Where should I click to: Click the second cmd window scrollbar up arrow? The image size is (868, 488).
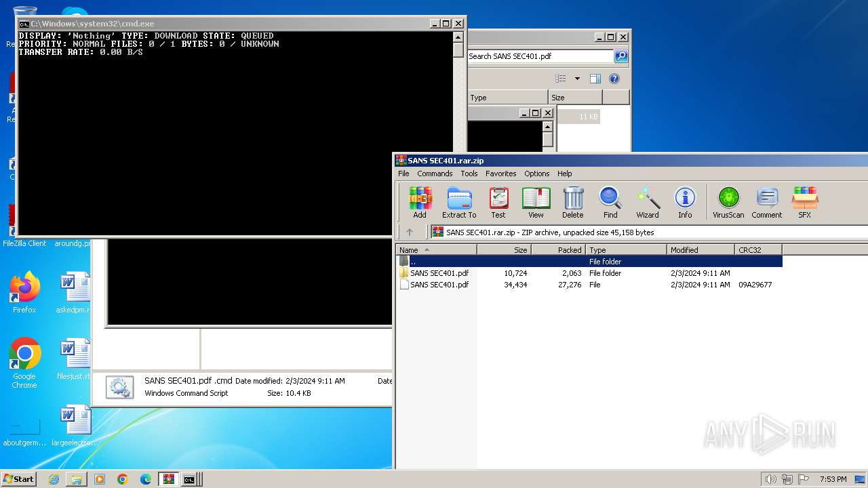click(x=548, y=127)
